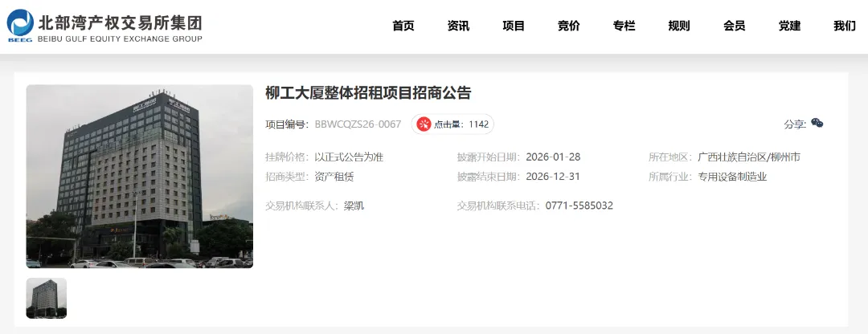Click the 资产租赁 type value
Image resolution: width=868 pixels, height=334 pixels.
(x=334, y=177)
